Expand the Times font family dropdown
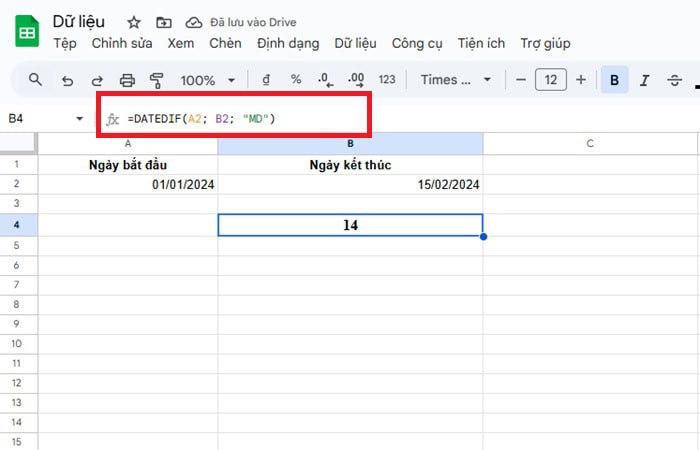This screenshot has width=700, height=450. 456,80
